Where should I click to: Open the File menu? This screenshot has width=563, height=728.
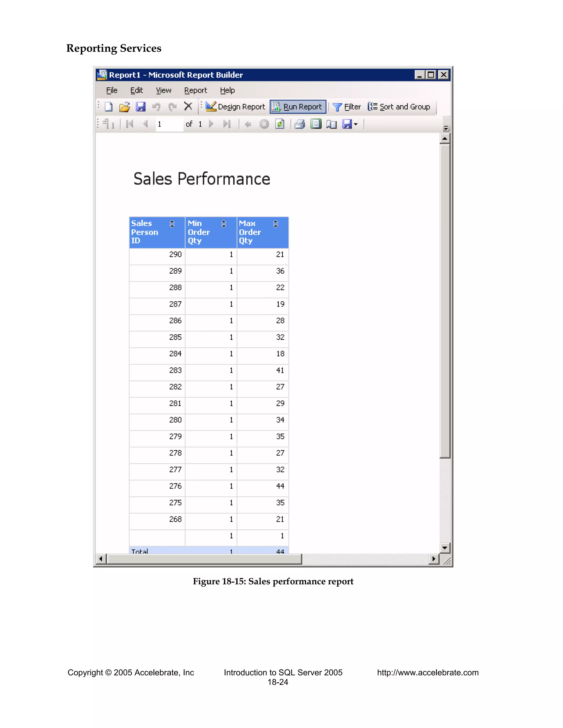click(112, 90)
